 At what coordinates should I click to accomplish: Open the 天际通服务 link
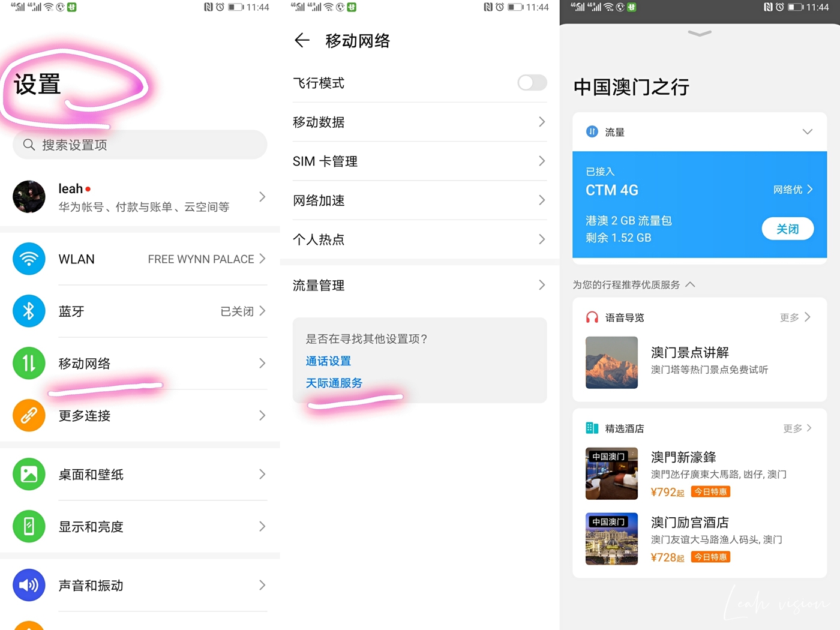pyautogui.click(x=334, y=383)
